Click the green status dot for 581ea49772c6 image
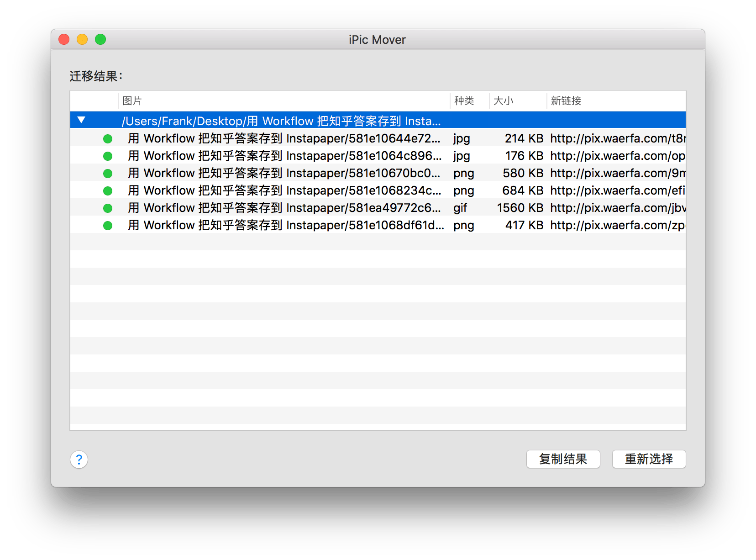This screenshot has width=756, height=560. pos(108,208)
